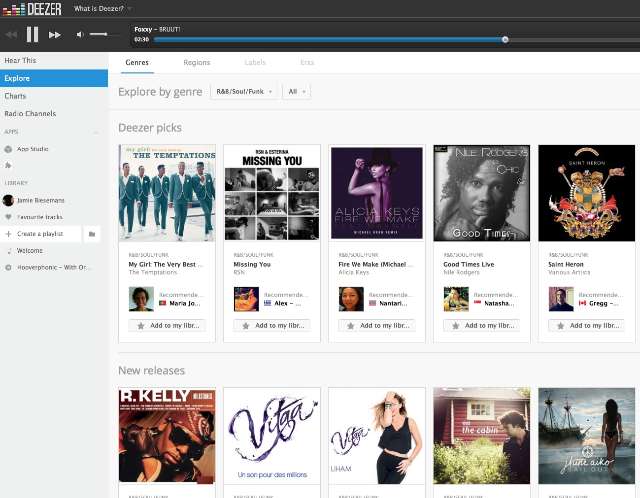This screenshot has height=498, width=640.
Task: Click the Fire We Make title link
Action: [x=375, y=265]
